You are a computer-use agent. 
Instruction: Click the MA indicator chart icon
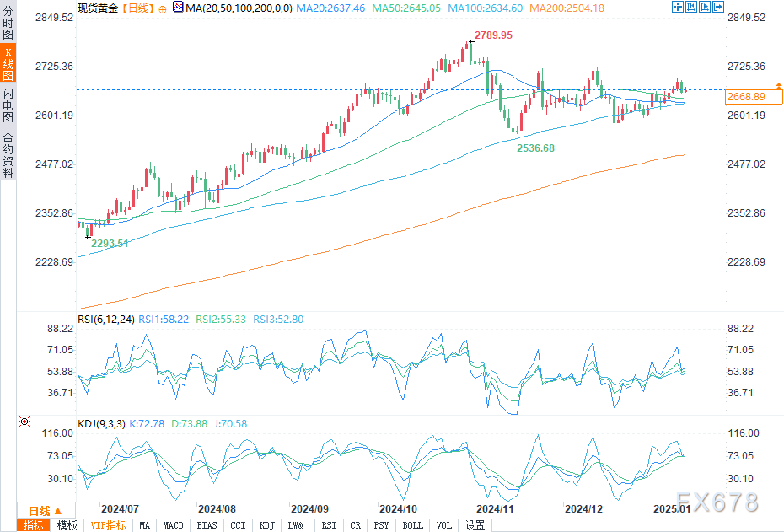tap(177, 8)
